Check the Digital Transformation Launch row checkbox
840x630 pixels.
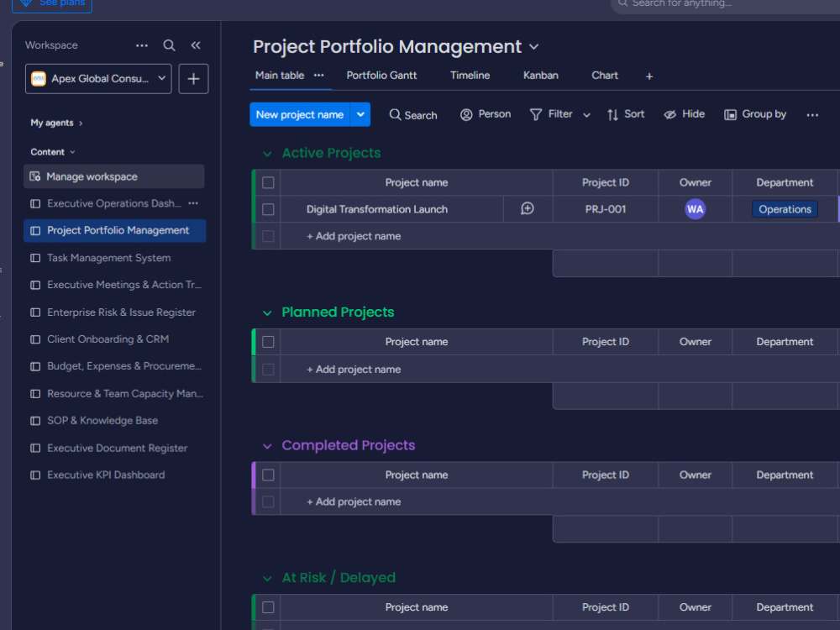(x=269, y=209)
